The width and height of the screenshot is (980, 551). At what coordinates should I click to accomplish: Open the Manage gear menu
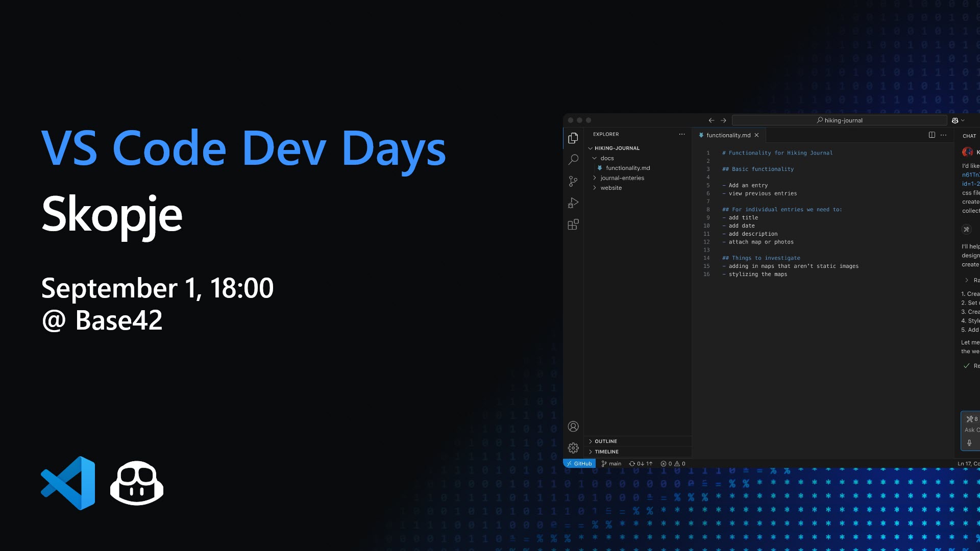coord(573,448)
